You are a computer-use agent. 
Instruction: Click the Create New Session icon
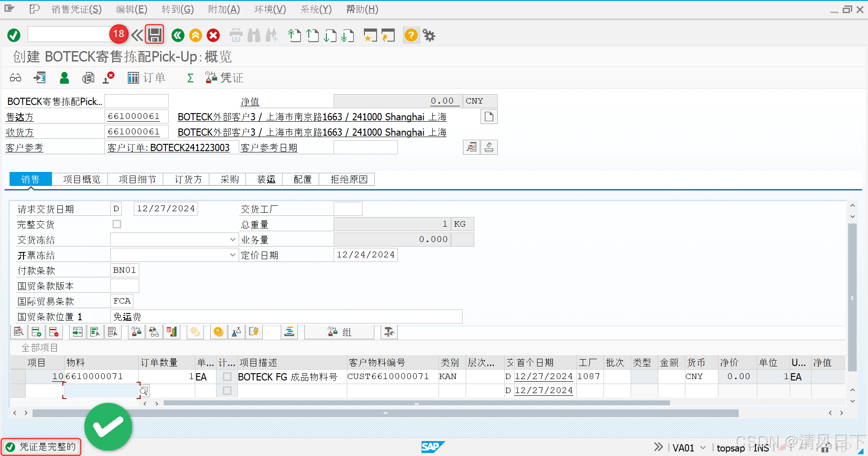pyautogui.click(x=370, y=35)
